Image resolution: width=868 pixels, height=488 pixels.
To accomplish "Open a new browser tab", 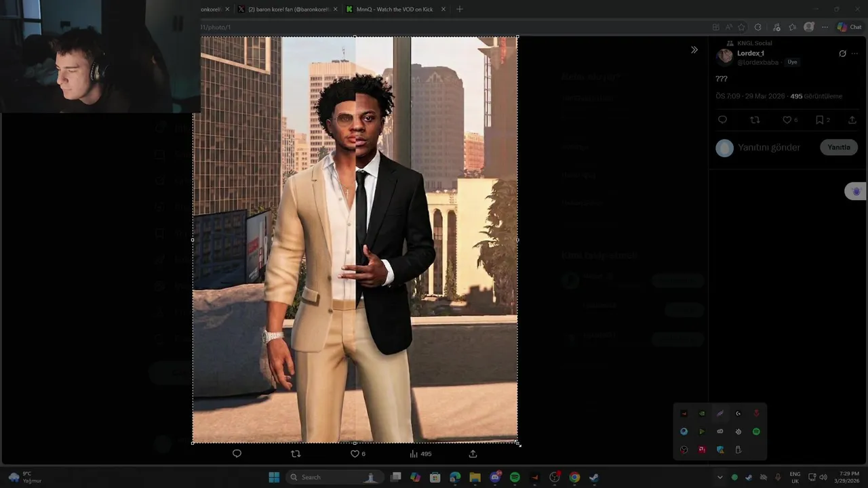I will tap(459, 9).
